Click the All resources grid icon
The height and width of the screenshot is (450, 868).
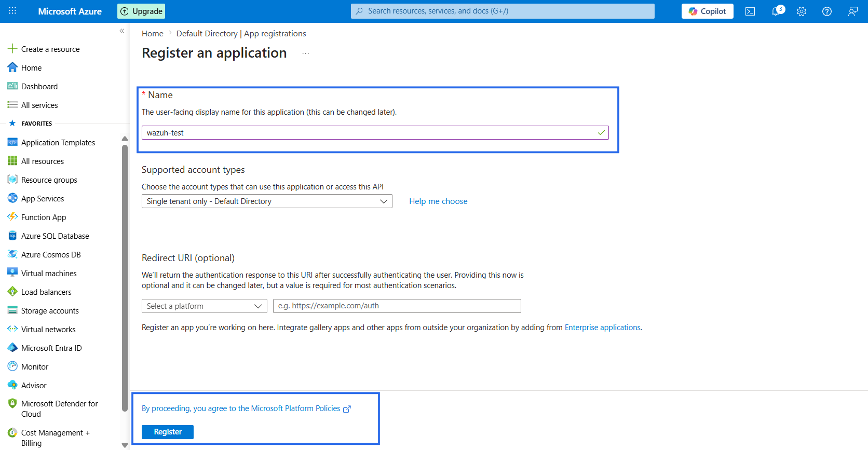(x=12, y=161)
